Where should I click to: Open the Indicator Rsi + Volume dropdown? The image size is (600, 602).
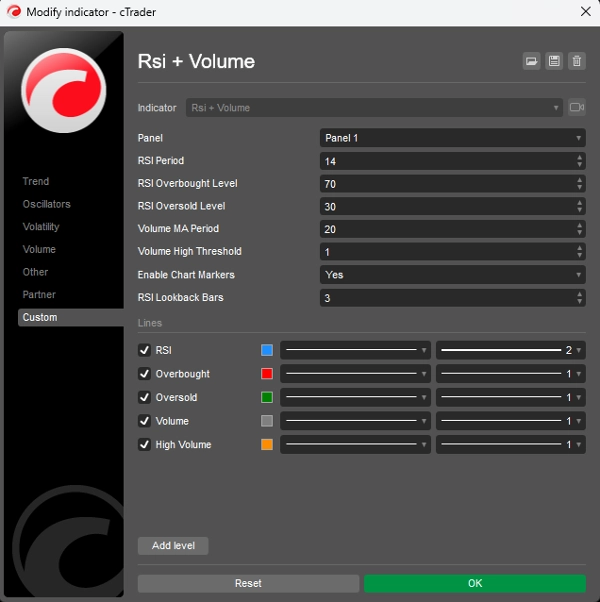click(x=374, y=108)
